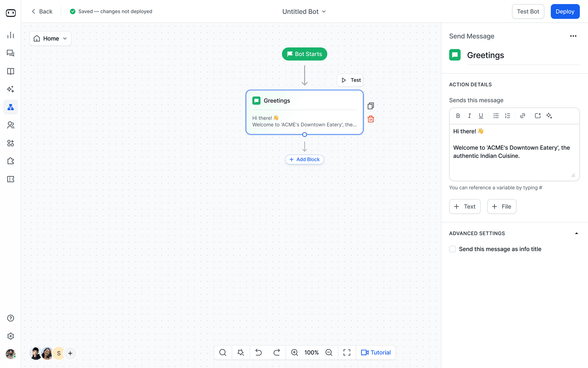Enter fullscreen mode from canvas toolbar
Viewport: 588px width, 368px height.
point(347,352)
